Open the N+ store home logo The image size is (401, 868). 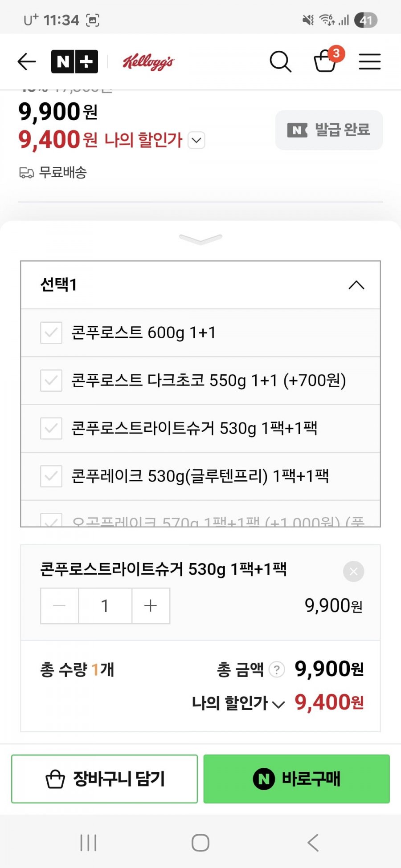point(74,61)
